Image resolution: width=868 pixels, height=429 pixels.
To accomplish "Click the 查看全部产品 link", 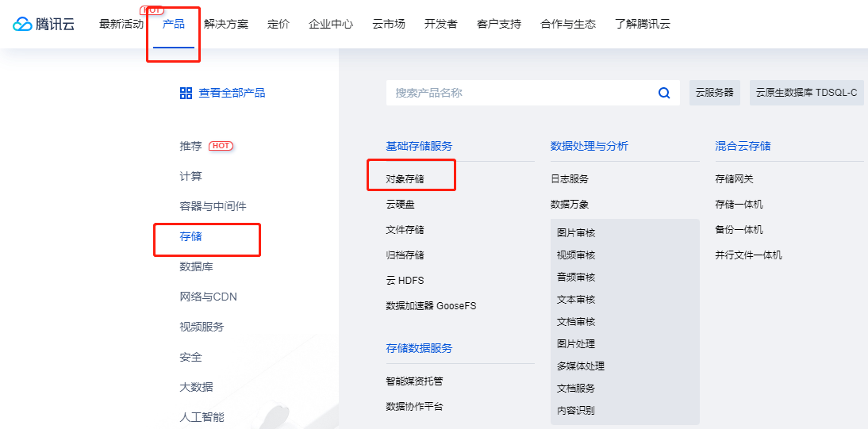I will 232,93.
